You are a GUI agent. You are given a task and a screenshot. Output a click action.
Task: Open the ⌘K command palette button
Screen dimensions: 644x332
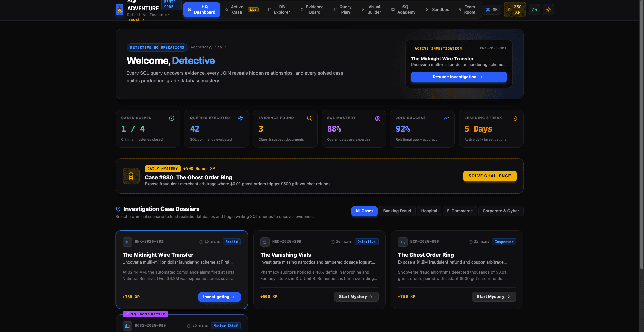click(x=492, y=10)
